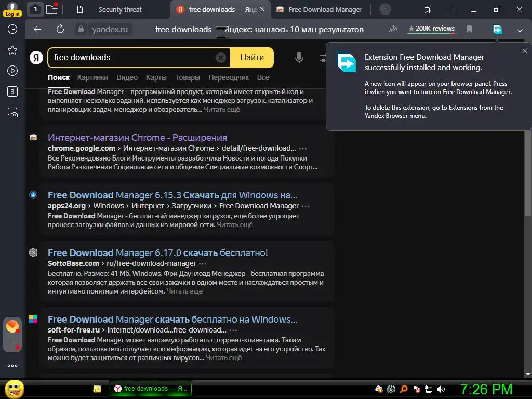Open the History clock icon in sidebar

click(12, 29)
